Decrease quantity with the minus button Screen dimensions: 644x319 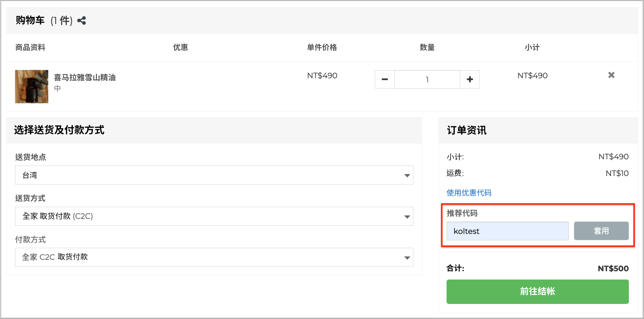[385, 79]
